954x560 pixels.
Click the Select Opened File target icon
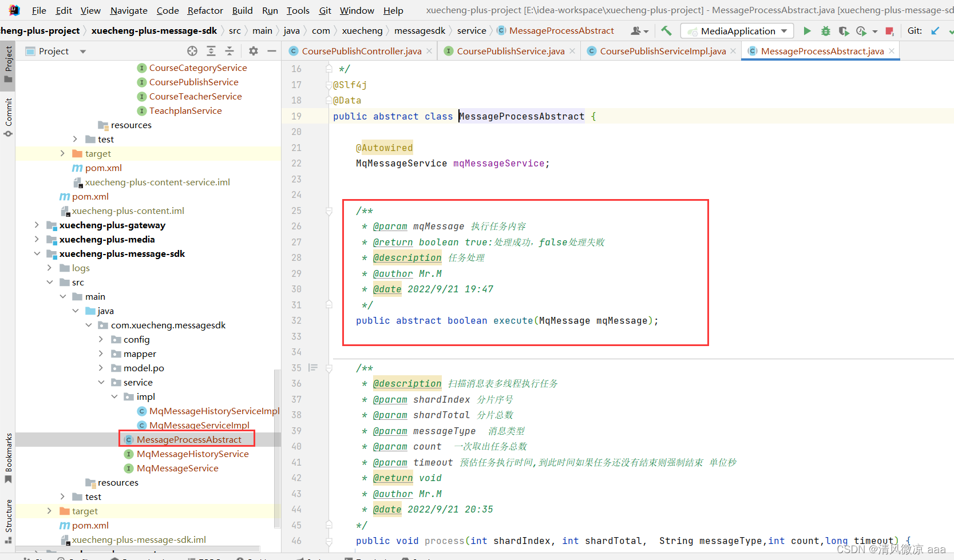pos(192,51)
